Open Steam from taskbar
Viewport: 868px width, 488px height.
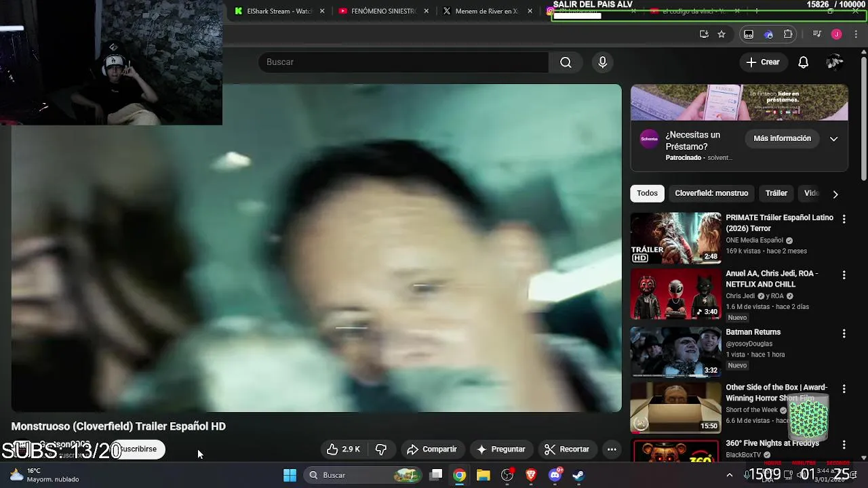click(x=578, y=475)
